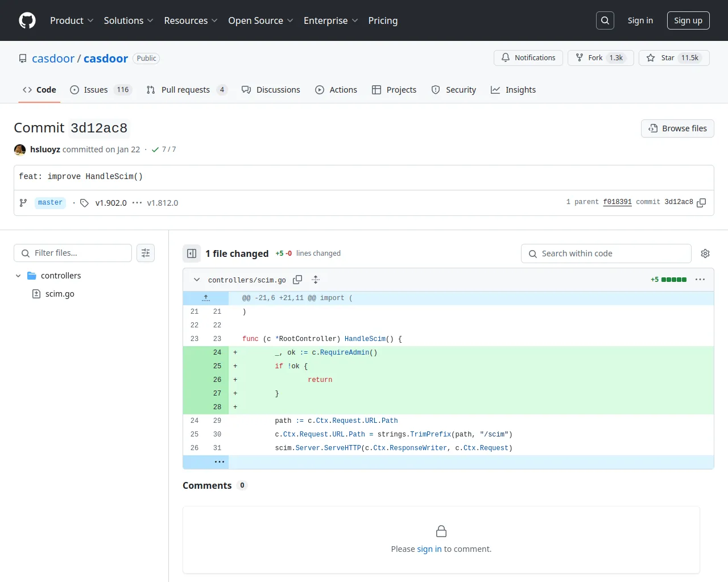
Task: Click the Notifications bell button
Action: click(x=528, y=58)
